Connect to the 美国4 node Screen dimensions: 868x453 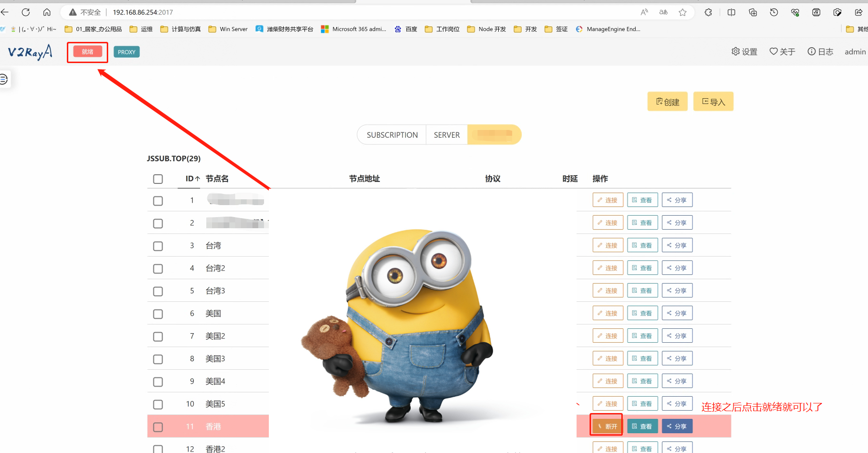608,381
